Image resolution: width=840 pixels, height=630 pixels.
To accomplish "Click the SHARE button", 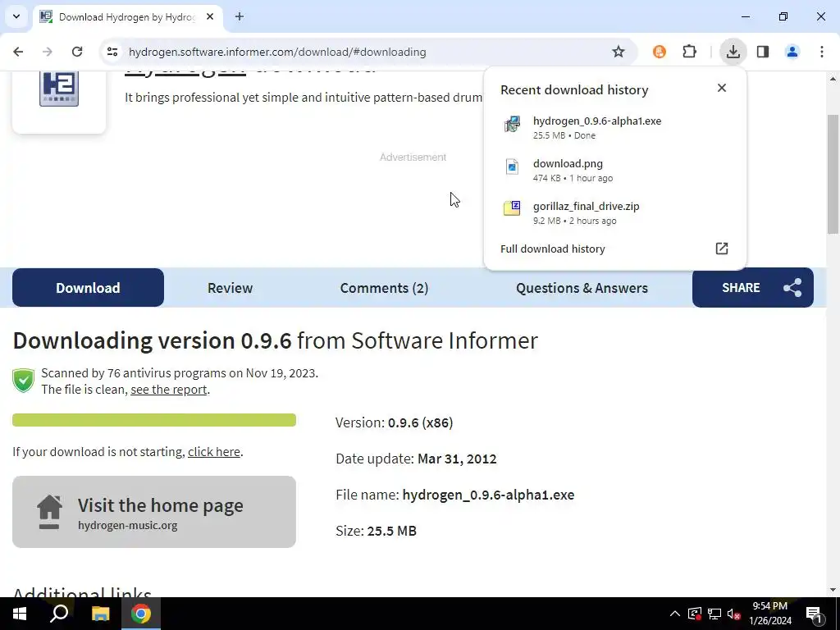I will (x=753, y=288).
